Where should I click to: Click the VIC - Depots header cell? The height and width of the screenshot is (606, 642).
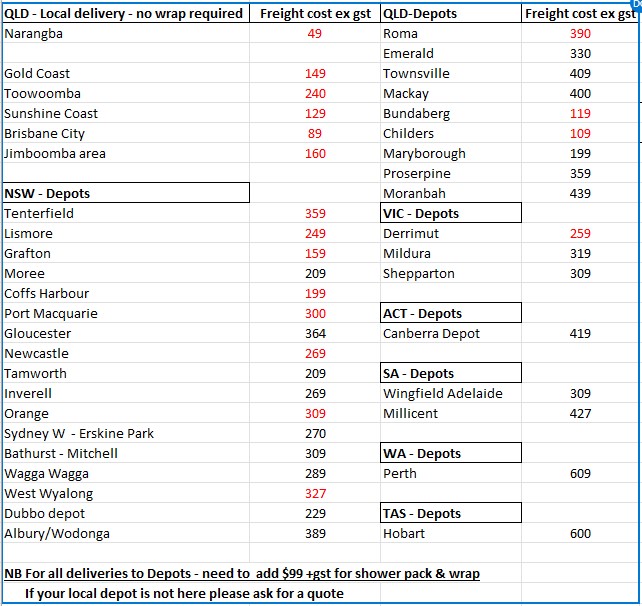(451, 213)
